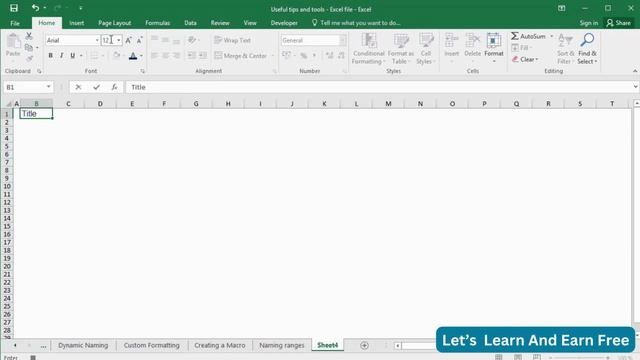Switch to the Developer tab

click(284, 23)
